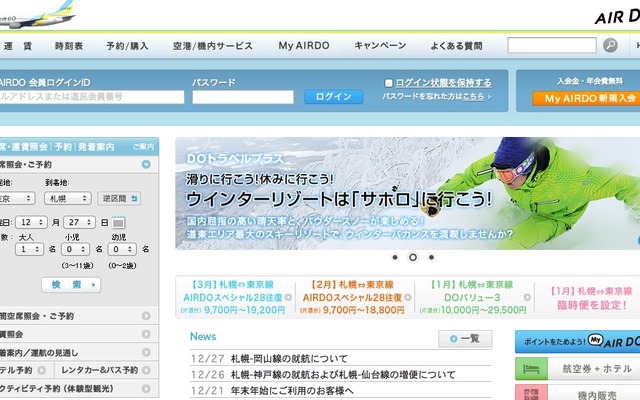Click the winter resort ski banner

[407, 193]
